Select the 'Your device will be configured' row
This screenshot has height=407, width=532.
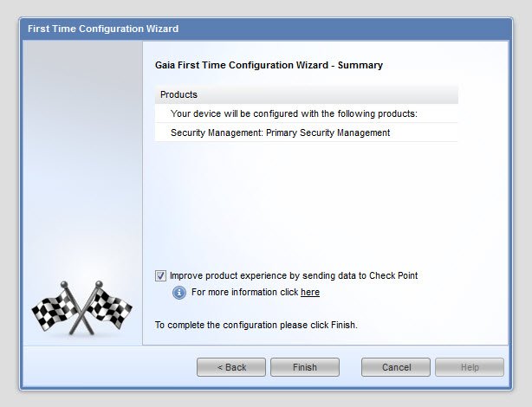coord(307,113)
